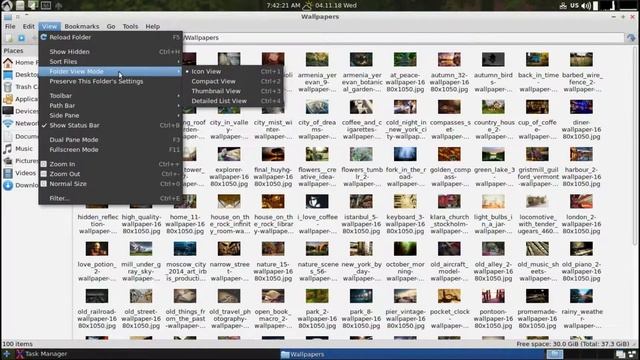This screenshot has width=640, height=360.
Task: Select the diner wallpaper thumbnail
Action: (581, 107)
